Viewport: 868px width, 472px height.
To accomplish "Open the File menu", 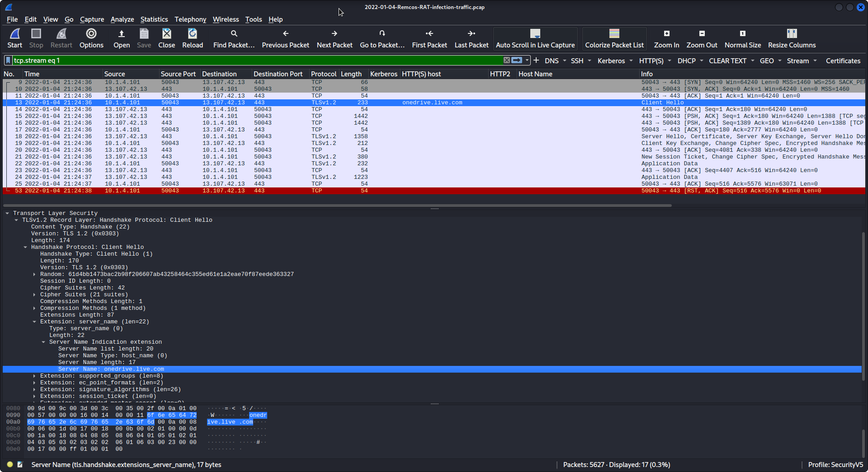I will click(x=12, y=19).
